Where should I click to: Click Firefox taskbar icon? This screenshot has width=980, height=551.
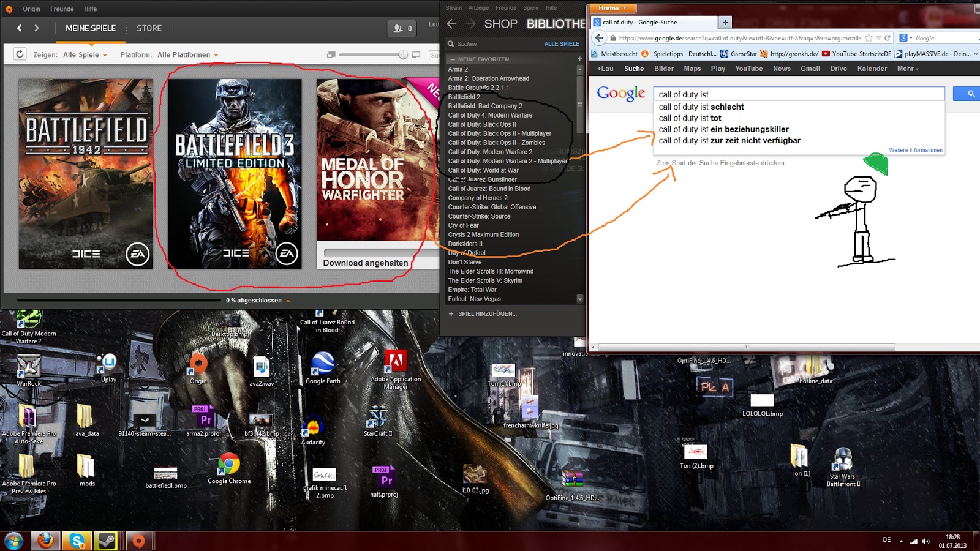pyautogui.click(x=45, y=541)
